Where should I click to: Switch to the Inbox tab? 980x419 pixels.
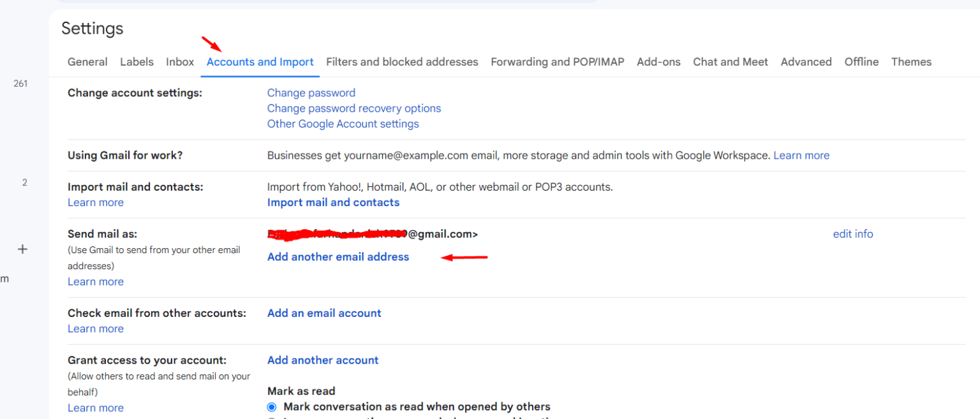(x=179, y=61)
